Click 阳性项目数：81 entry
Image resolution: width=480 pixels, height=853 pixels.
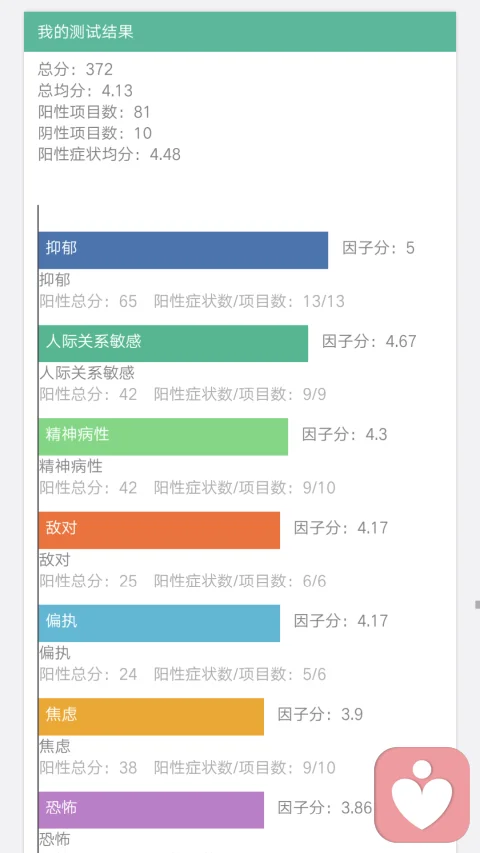94,112
